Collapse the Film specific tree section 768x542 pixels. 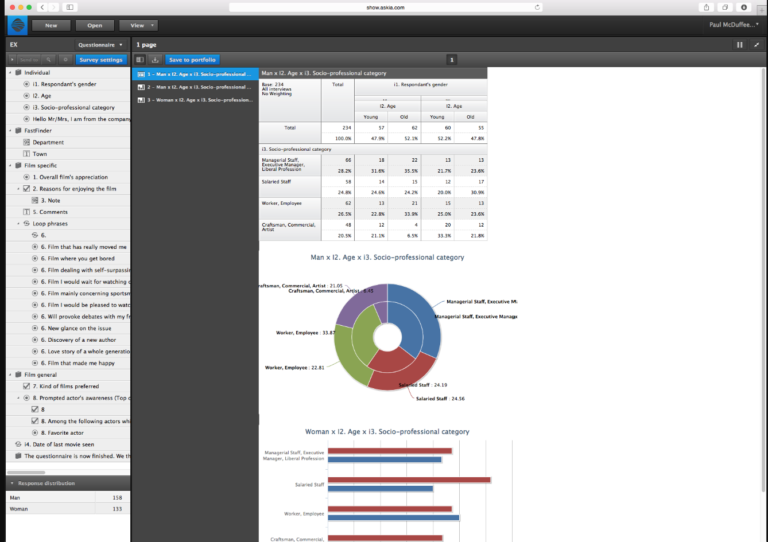pyautogui.click(x=10, y=165)
